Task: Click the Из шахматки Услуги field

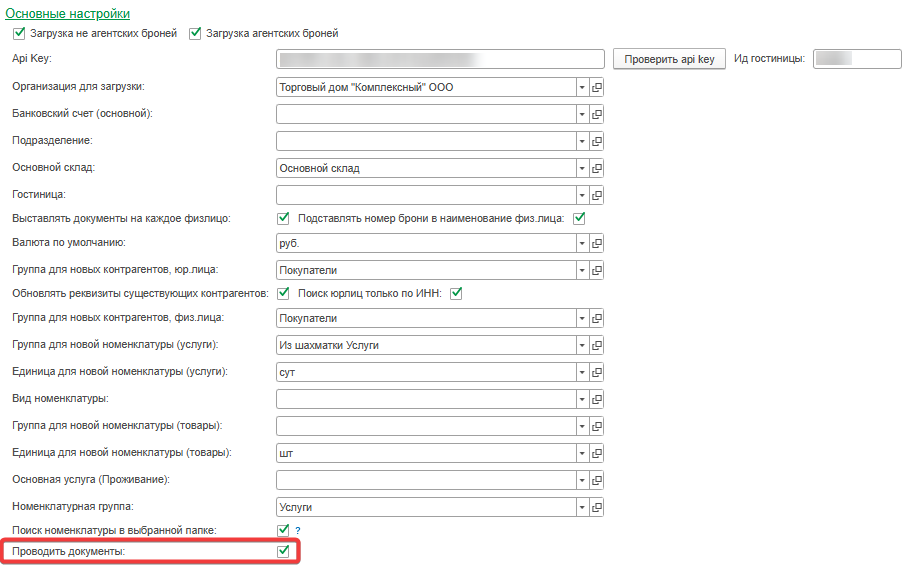Action: 426,345
